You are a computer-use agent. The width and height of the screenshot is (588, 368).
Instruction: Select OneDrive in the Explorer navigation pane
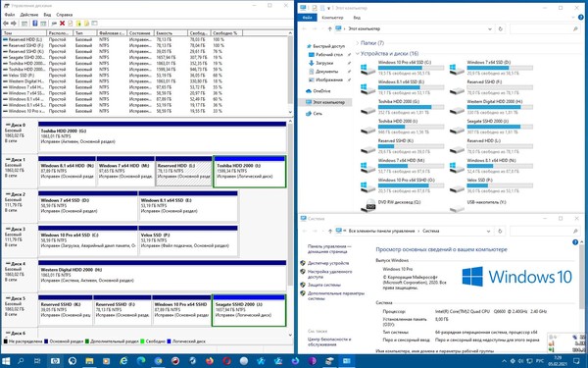point(321,91)
